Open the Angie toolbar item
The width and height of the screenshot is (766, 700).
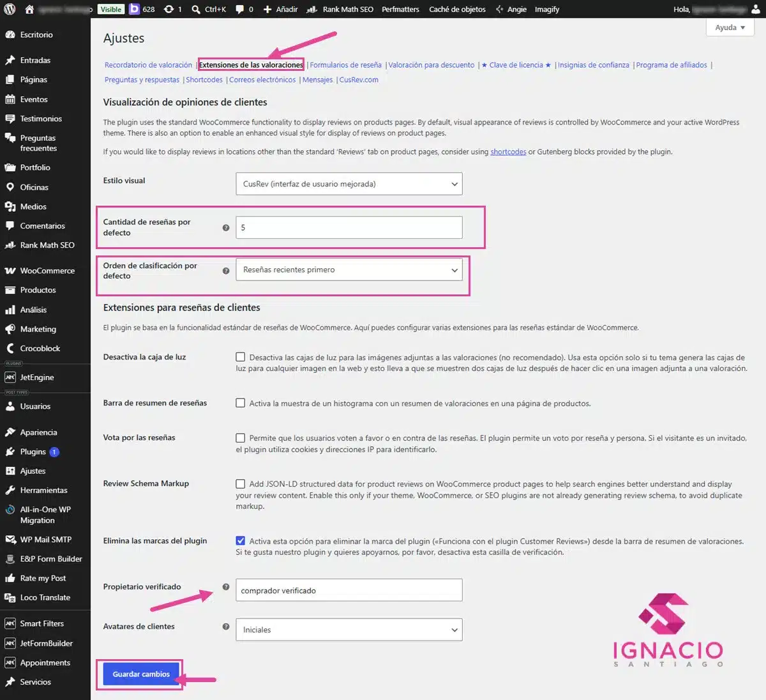coord(511,9)
